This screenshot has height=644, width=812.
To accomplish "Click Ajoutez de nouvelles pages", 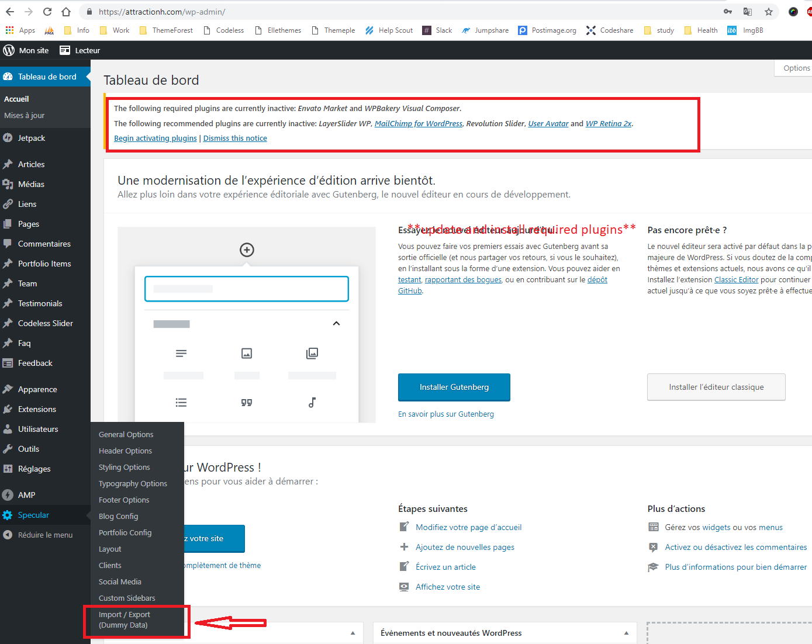I will tap(465, 547).
